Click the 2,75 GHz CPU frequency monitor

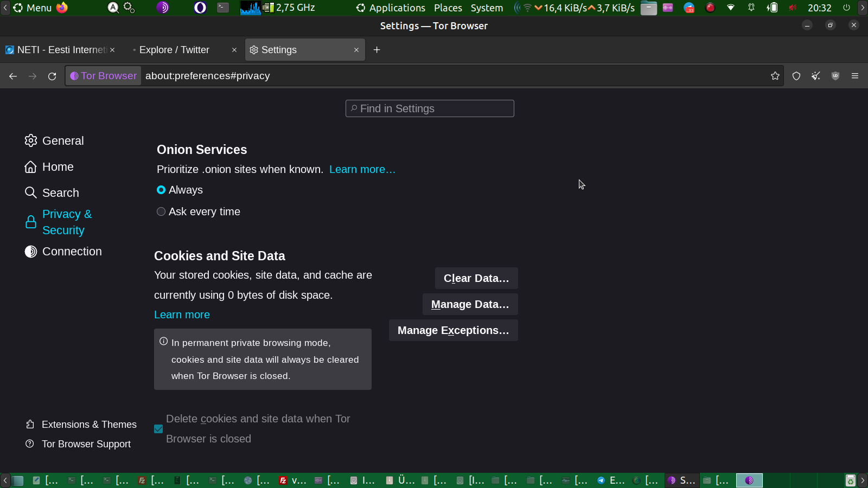point(295,8)
